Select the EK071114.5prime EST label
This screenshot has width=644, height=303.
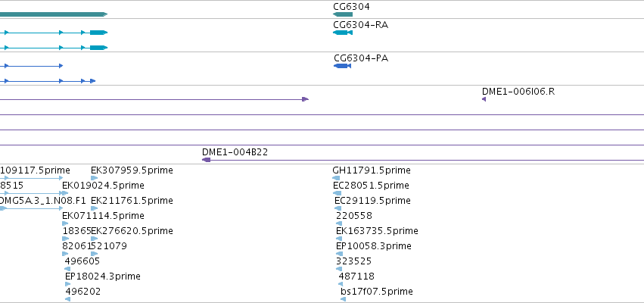pyautogui.click(x=103, y=216)
